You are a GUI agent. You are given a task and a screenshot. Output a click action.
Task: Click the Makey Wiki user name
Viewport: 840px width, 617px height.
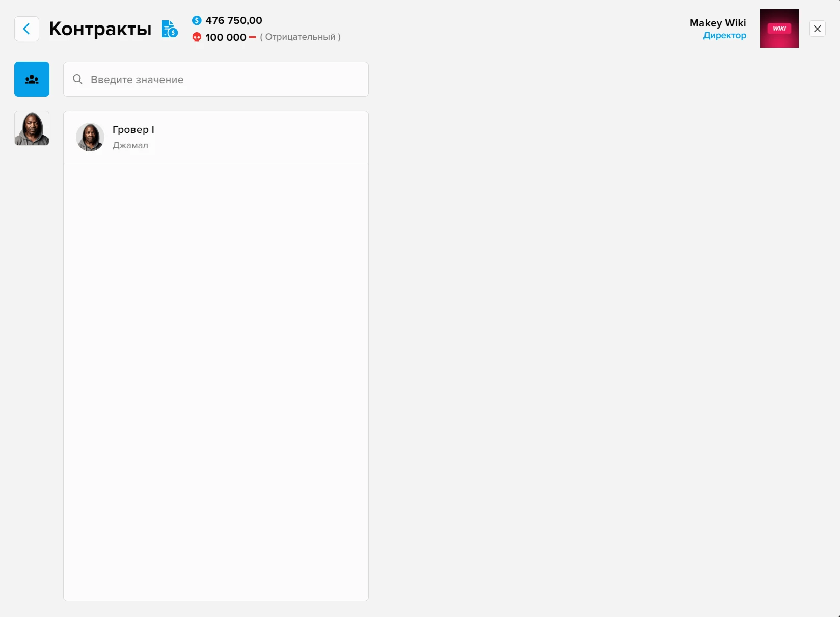click(x=717, y=23)
